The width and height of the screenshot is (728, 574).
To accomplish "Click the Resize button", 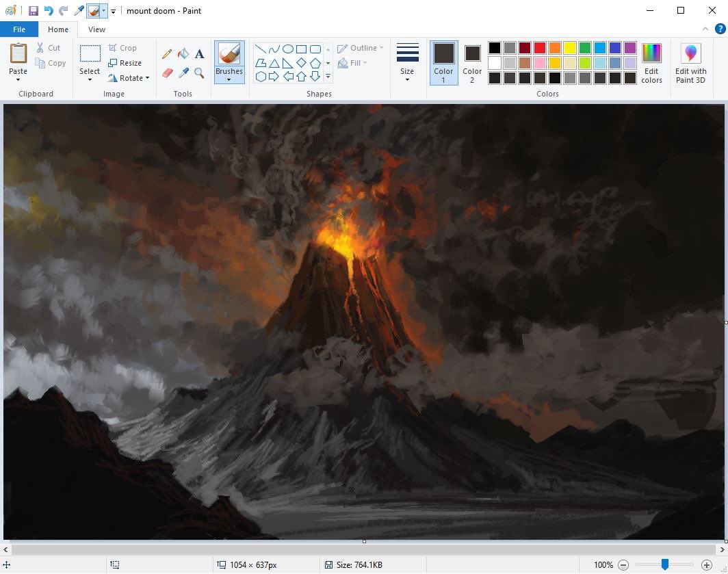I will pos(125,63).
